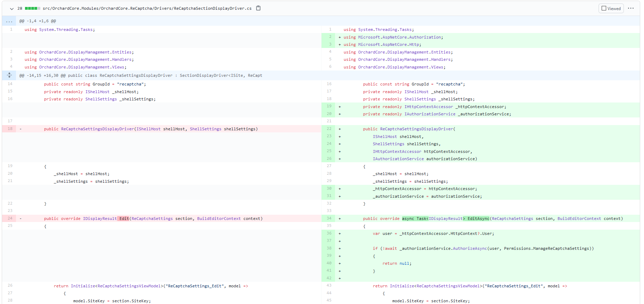The height and width of the screenshot is (304, 644).
Task: Select right line number 38
Action: 329,248
